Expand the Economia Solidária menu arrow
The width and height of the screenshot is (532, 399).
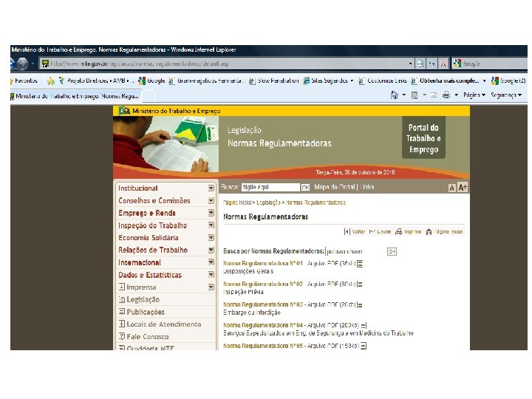pos(211,237)
